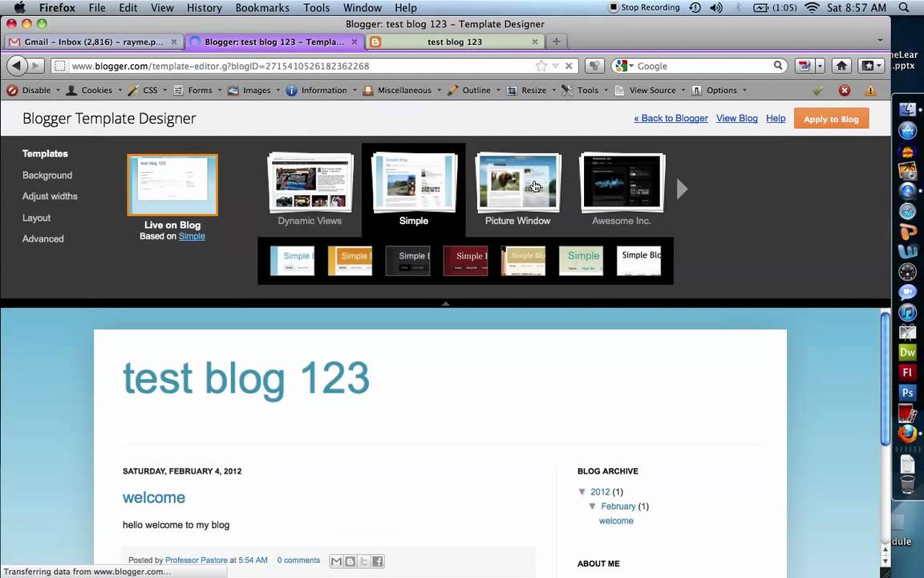Viewport: 924px width, 578px height.
Task: Click the Apply to Blog button
Action: (x=832, y=119)
